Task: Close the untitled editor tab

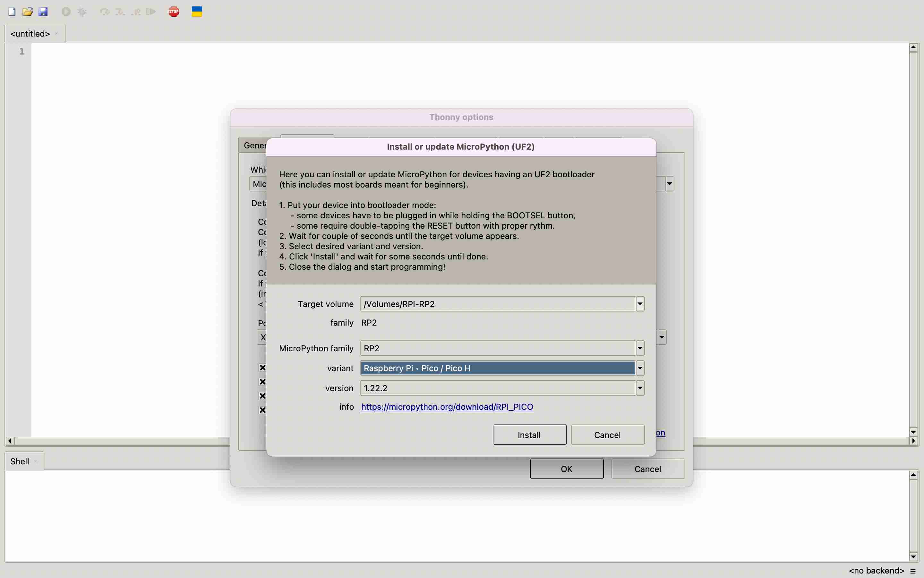Action: pyautogui.click(x=56, y=34)
